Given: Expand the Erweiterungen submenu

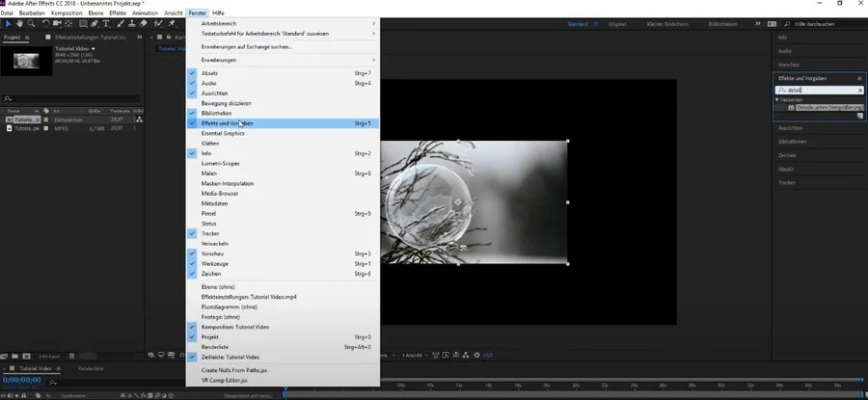Looking at the screenshot, I should pyautogui.click(x=283, y=60).
